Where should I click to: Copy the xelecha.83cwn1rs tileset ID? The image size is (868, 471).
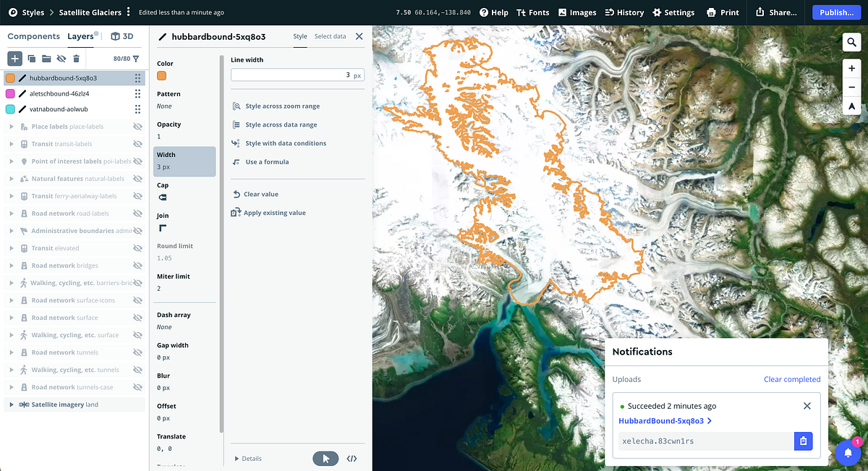(x=803, y=440)
